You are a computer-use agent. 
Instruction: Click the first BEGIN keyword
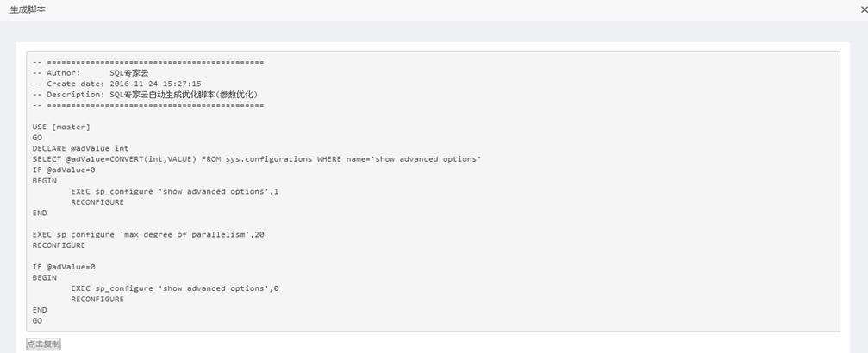[44, 181]
